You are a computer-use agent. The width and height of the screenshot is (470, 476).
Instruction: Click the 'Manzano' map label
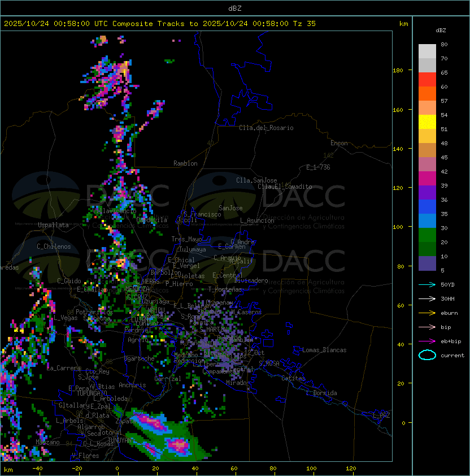[x=47, y=442]
